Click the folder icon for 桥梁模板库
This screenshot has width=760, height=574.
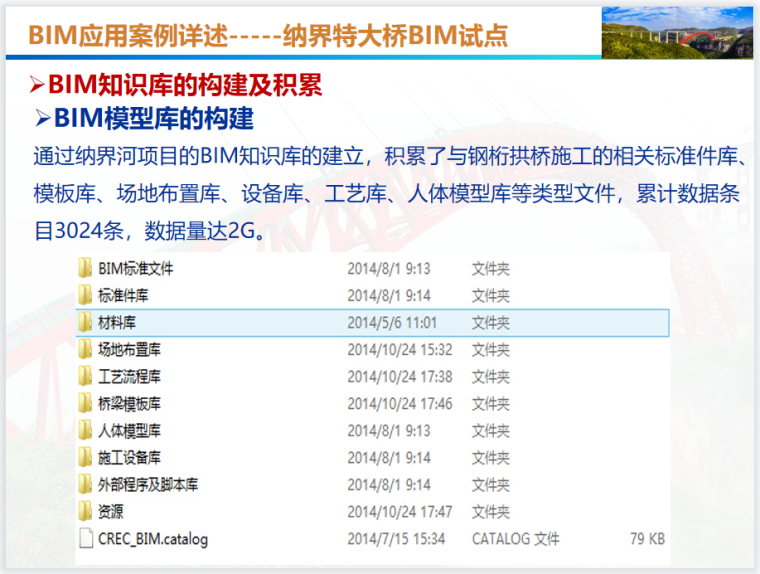[x=85, y=404]
